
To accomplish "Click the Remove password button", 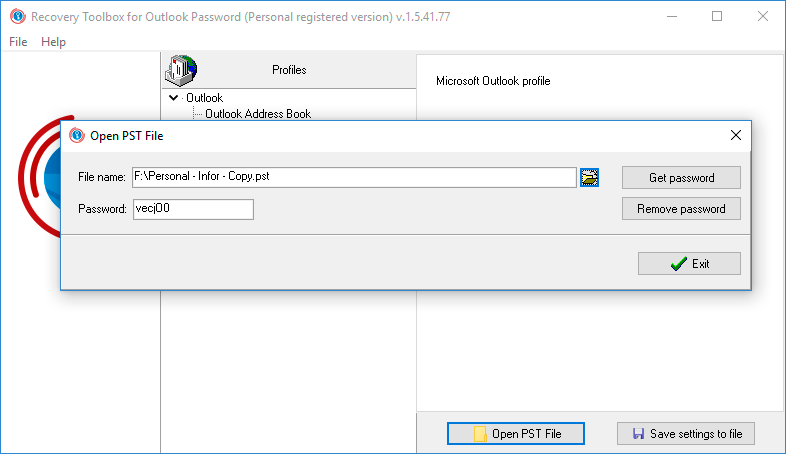I will tap(681, 209).
